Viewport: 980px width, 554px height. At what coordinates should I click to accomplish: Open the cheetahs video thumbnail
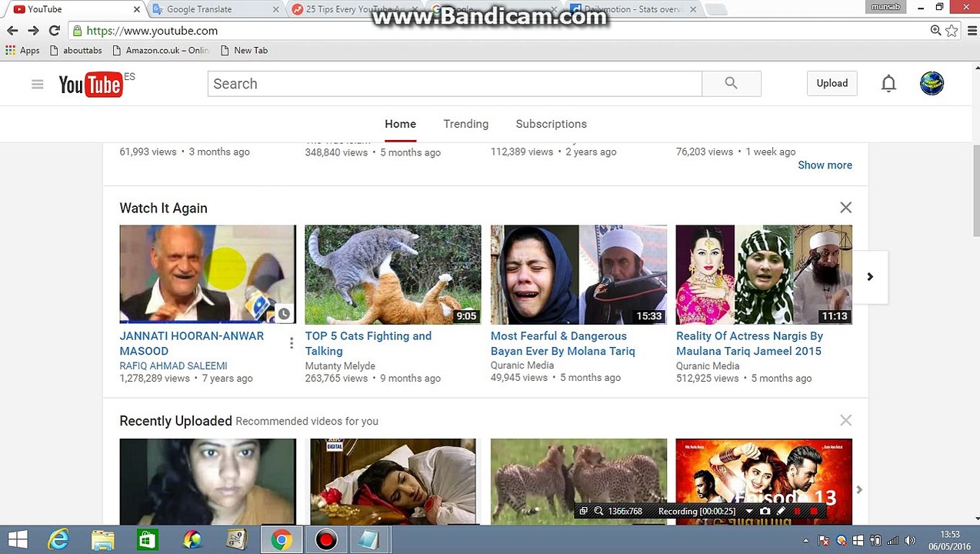(578, 481)
